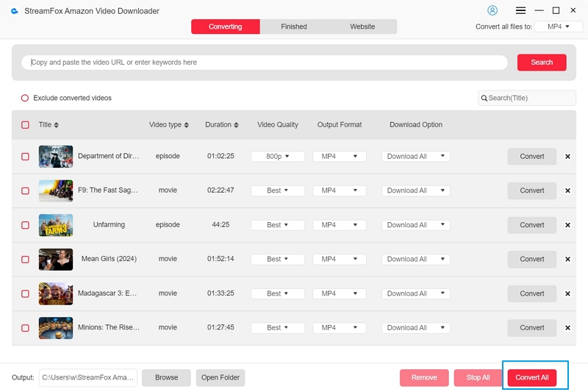The width and height of the screenshot is (588, 392).
Task: Click the Open Folder button
Action: pos(220,378)
